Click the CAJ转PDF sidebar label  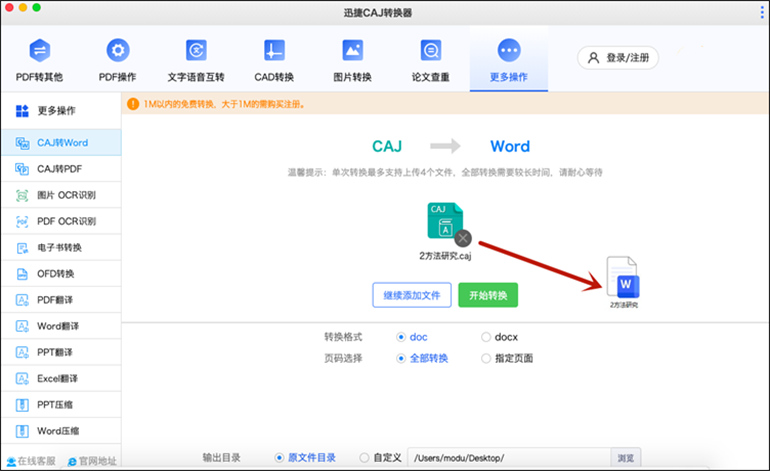(x=59, y=169)
